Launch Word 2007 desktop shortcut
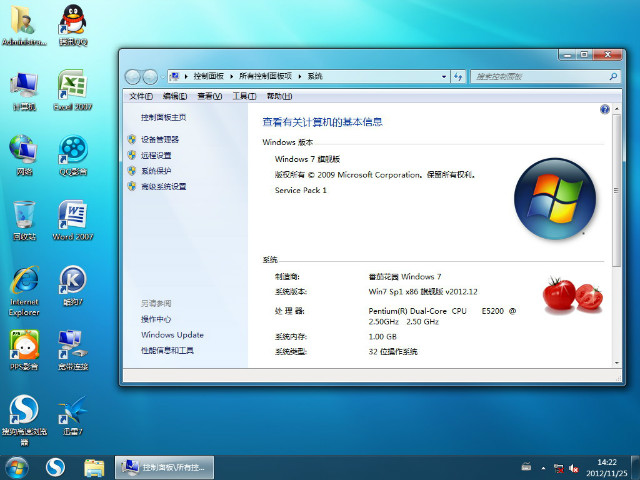The width and height of the screenshot is (640, 480). [x=73, y=220]
